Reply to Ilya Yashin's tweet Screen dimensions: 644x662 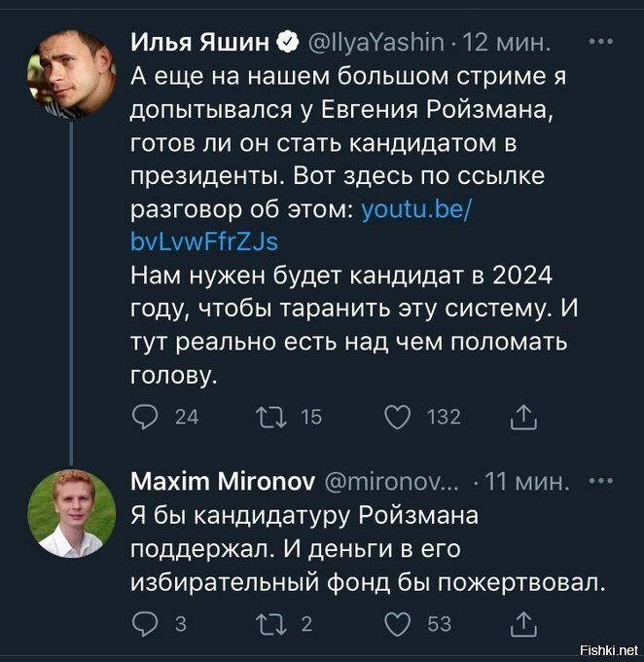pyautogui.click(x=145, y=417)
